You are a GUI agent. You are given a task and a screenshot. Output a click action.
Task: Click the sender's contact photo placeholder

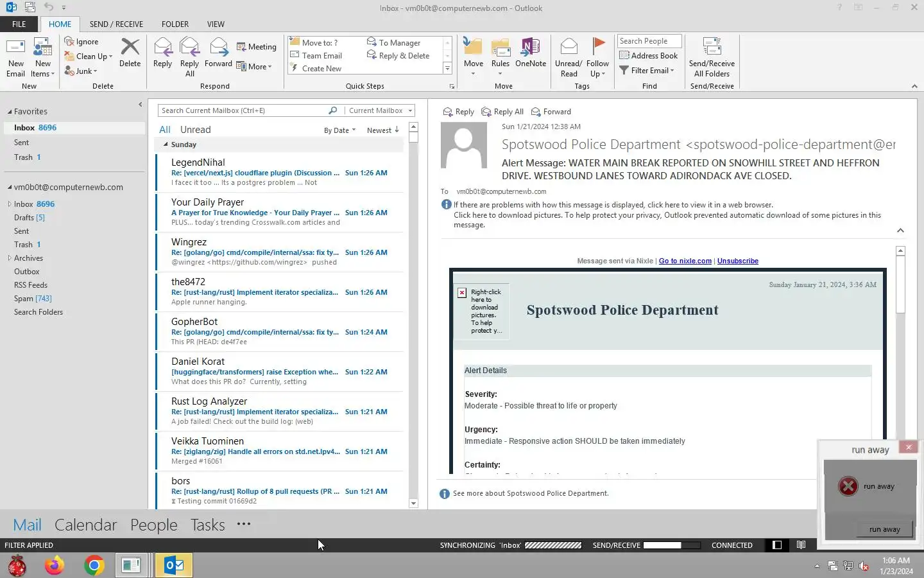[x=463, y=146]
